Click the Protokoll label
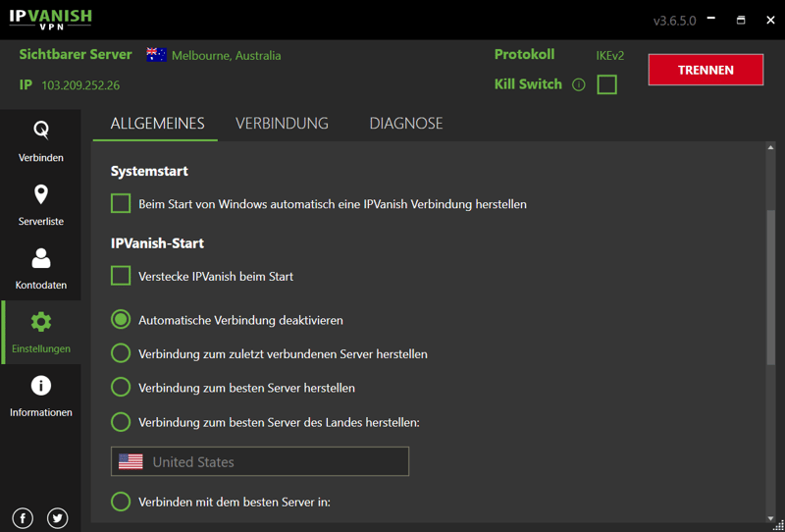The image size is (785, 532). pyautogui.click(x=525, y=55)
